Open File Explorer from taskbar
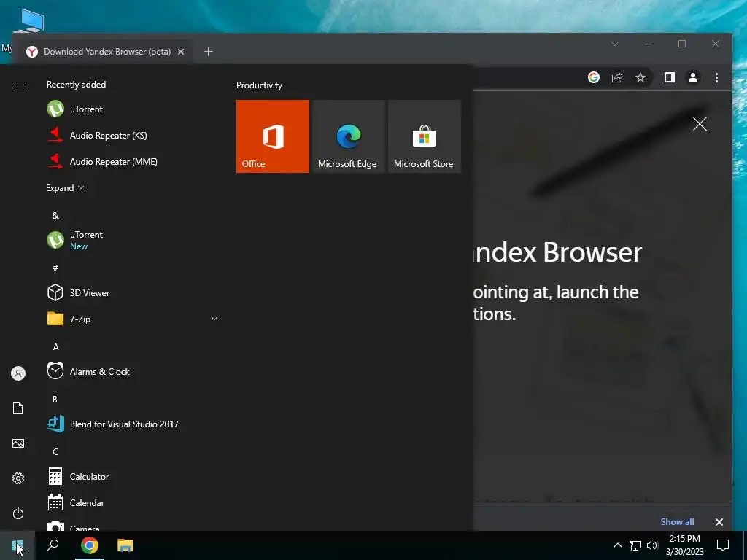Viewport: 747px width, 560px height. (x=125, y=545)
